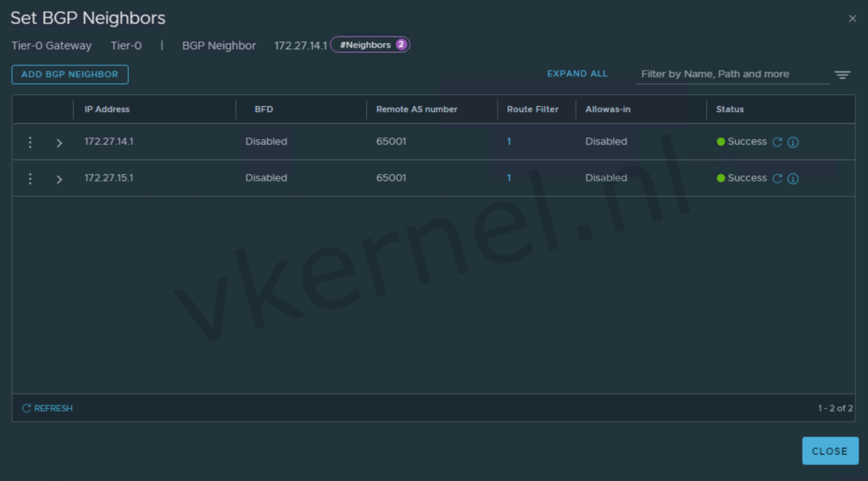Show status info for neighbor 172.27.15.1
The height and width of the screenshot is (481, 868).
point(793,179)
